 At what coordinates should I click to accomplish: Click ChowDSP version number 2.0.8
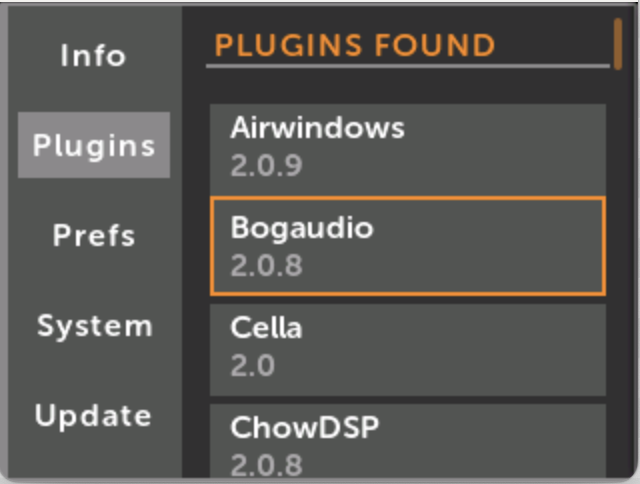(266, 464)
